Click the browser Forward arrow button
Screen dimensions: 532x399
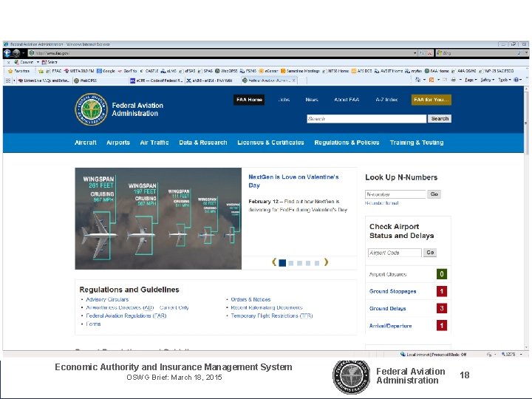coord(16,53)
